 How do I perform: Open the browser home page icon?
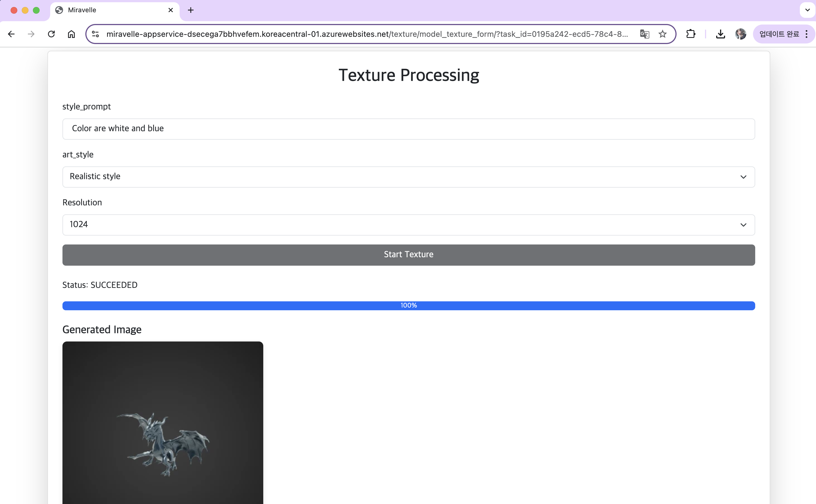tap(71, 34)
